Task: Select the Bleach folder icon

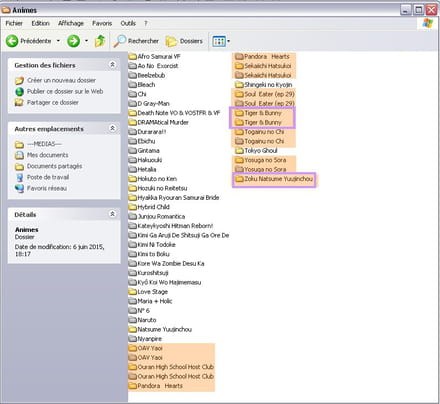Action: [133, 85]
